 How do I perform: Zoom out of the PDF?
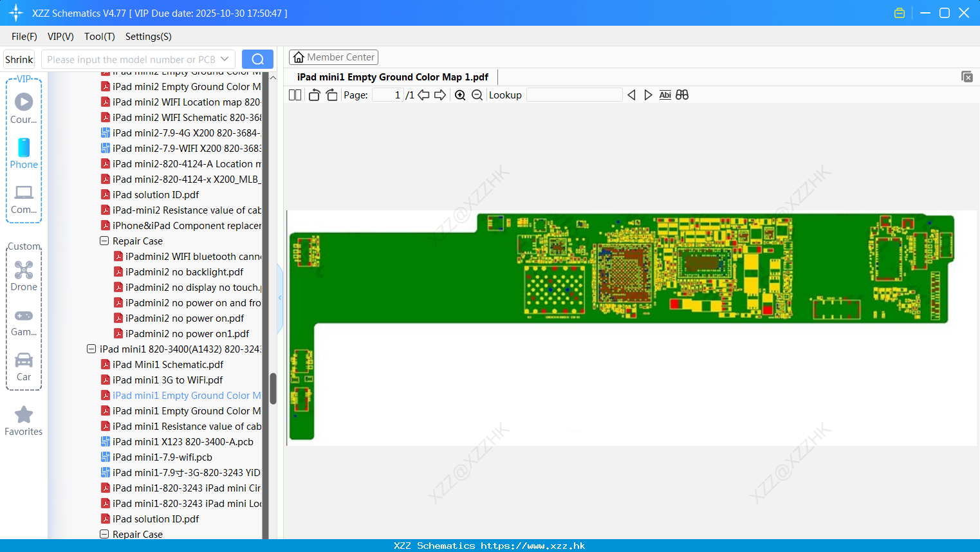[x=477, y=95]
